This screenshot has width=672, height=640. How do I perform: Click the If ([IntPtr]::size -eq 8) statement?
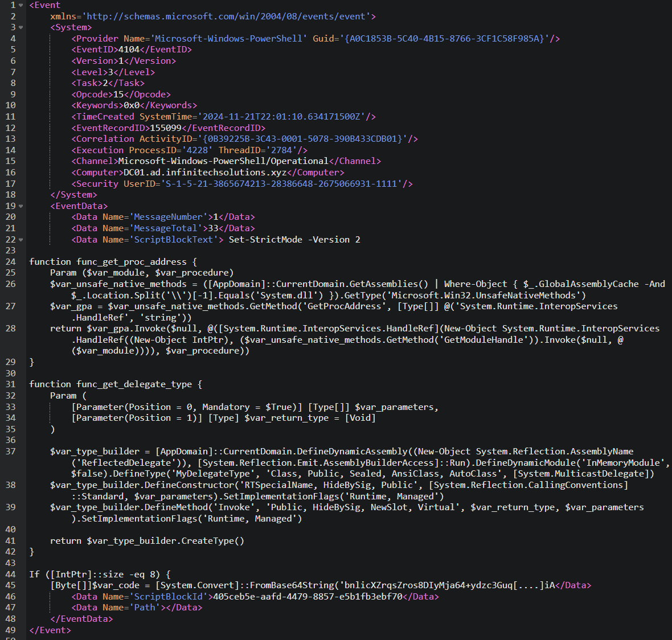point(100,575)
